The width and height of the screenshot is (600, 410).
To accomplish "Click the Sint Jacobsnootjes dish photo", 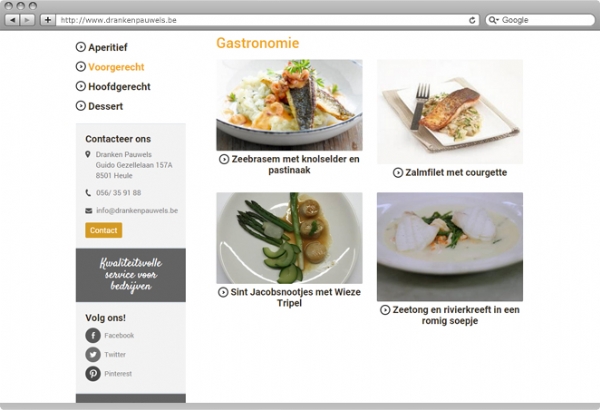I will tap(289, 238).
